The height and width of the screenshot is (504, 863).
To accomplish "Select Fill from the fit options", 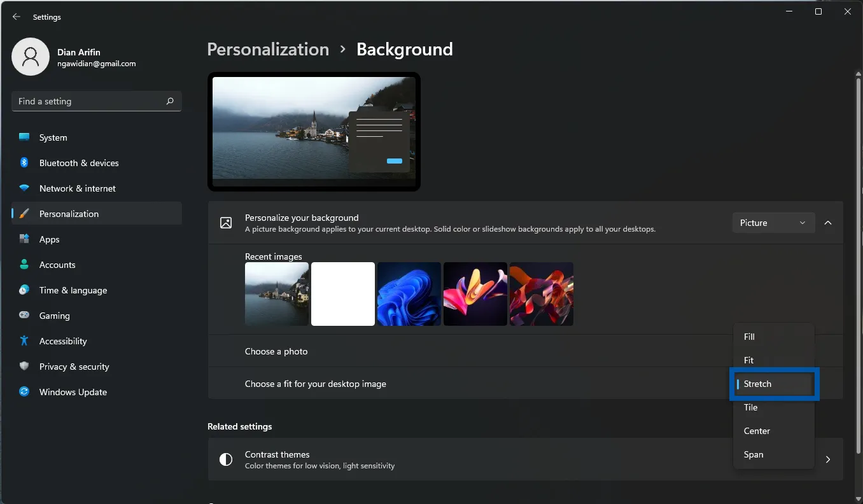I will point(749,337).
